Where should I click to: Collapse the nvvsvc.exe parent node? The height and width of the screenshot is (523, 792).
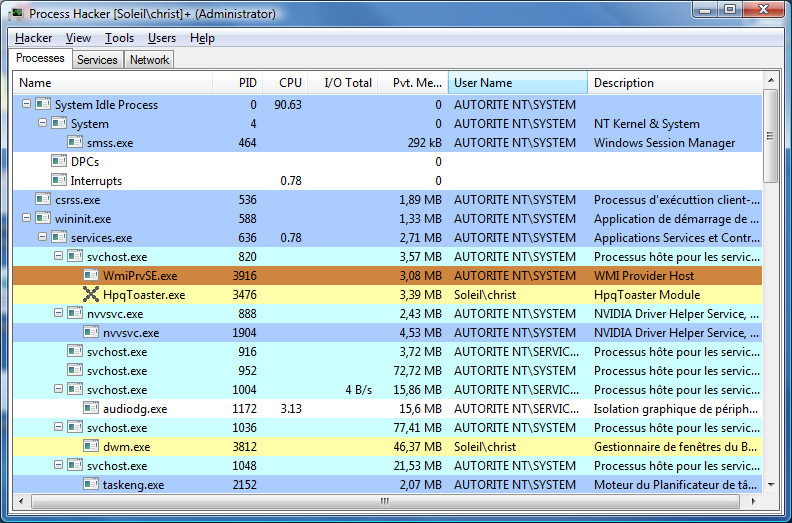pyautogui.click(x=58, y=314)
